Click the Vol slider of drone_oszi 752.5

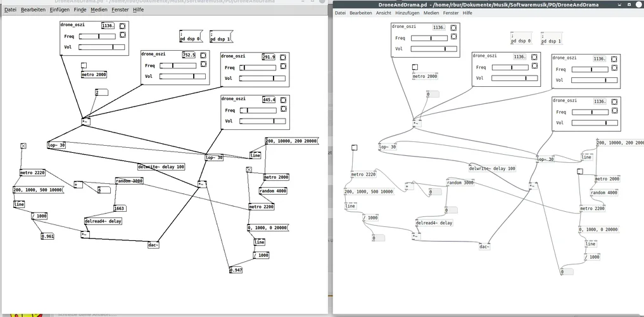(182, 76)
